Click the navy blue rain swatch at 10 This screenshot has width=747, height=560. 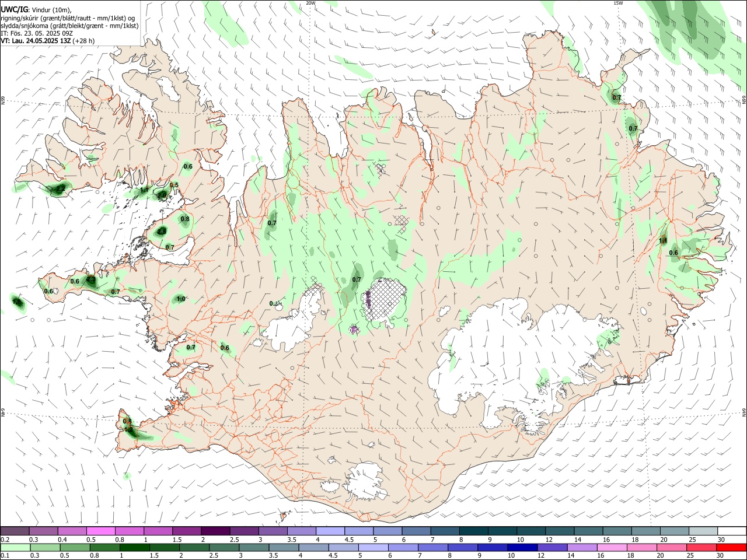pos(522,547)
